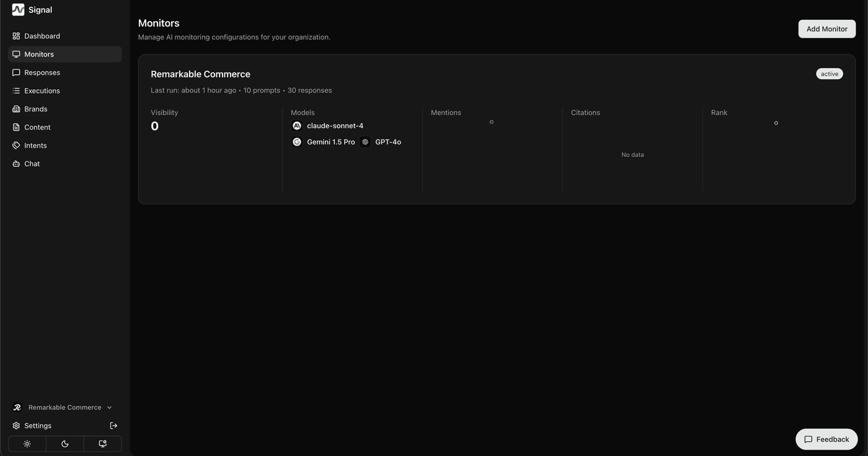Screen dimensions: 868x456
Task: Click the Feedback speech bubble icon
Action: point(808,439)
